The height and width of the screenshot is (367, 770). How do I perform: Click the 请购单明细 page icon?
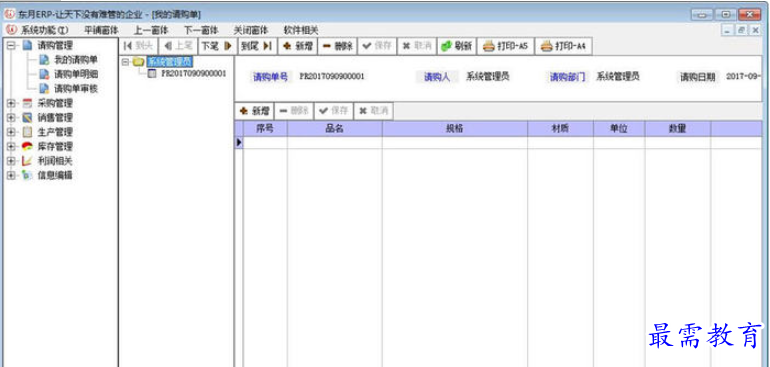(44, 75)
